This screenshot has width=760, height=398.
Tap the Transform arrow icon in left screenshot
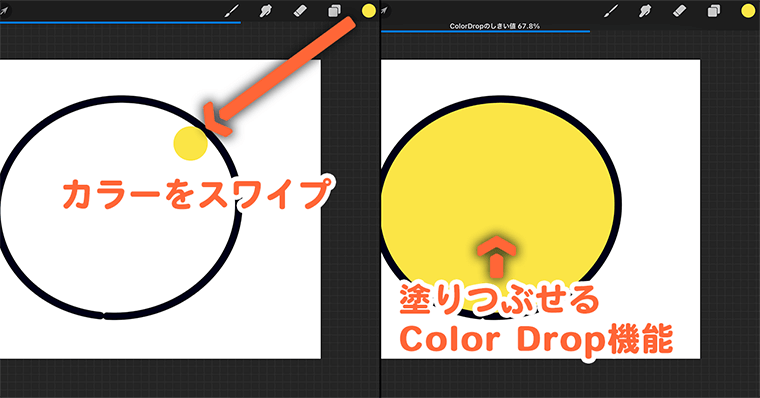click(3, 11)
